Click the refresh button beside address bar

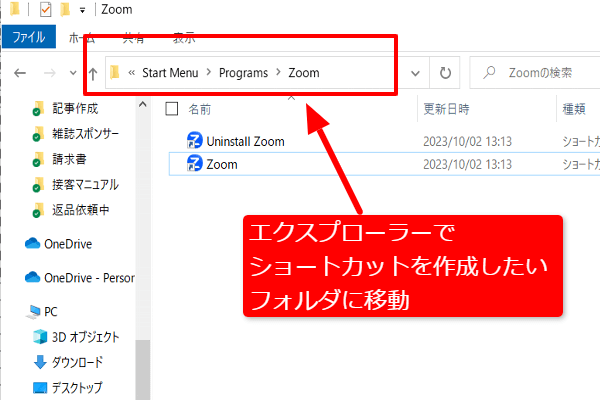click(x=445, y=72)
